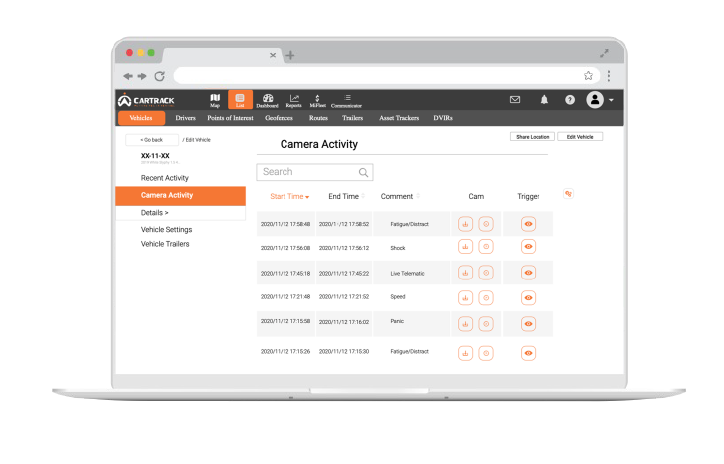This screenshot has width=724, height=464.
Task: Click round cam icon in Shock row
Action: pyautogui.click(x=486, y=247)
